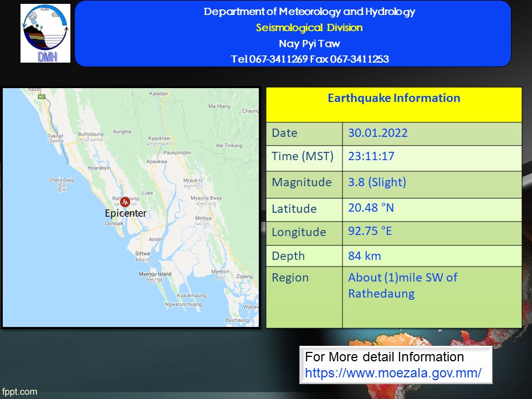Click the Zigaing place label

tap(244, 276)
